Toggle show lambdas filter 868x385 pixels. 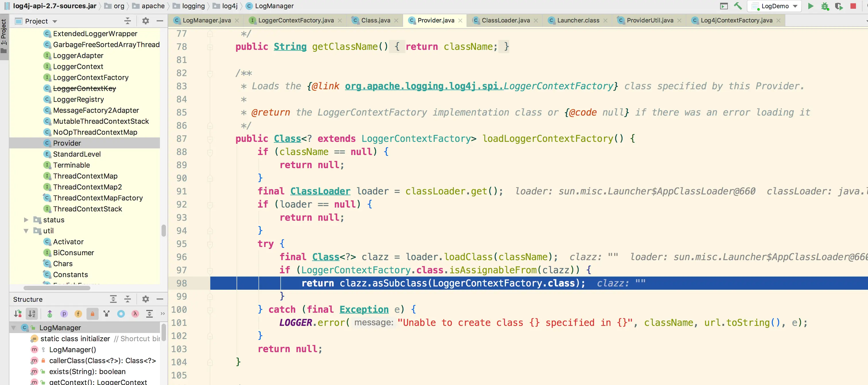pyautogui.click(x=135, y=314)
